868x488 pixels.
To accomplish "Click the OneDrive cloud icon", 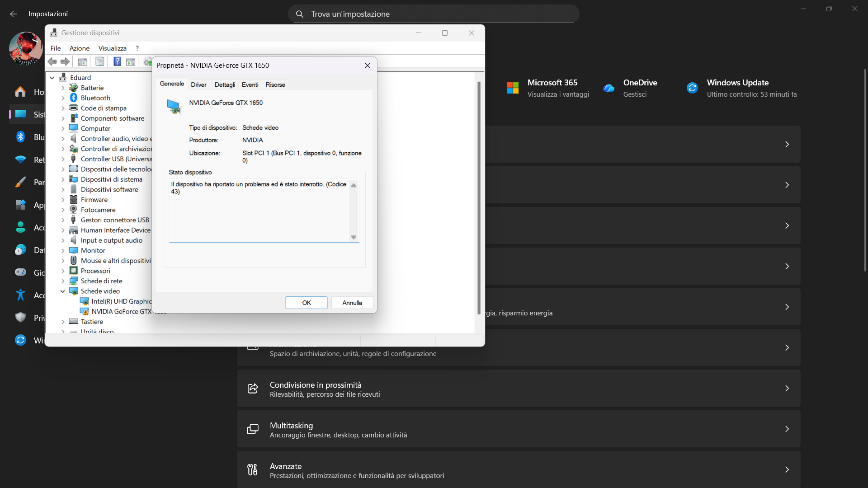I will [609, 88].
